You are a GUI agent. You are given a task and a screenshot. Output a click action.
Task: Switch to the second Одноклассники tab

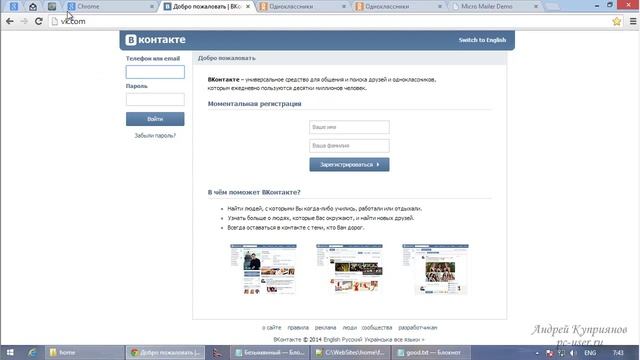tap(398, 7)
